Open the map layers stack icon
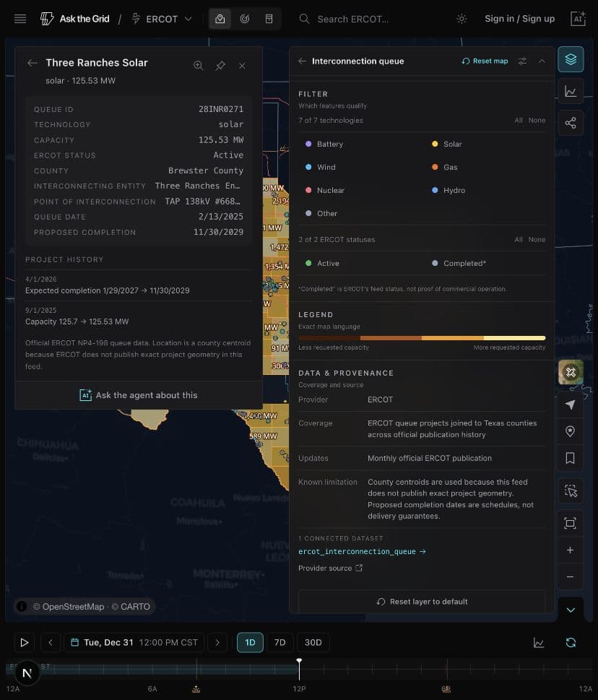The image size is (598, 700). [x=571, y=59]
